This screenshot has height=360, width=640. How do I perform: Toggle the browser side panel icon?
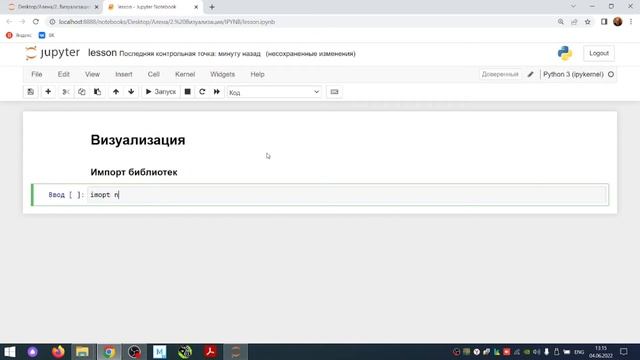(x=604, y=22)
